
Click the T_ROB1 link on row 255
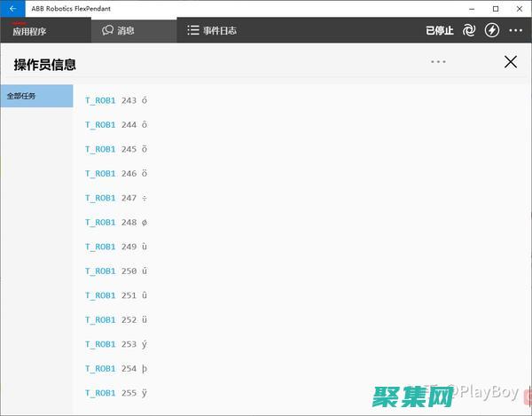(100, 393)
